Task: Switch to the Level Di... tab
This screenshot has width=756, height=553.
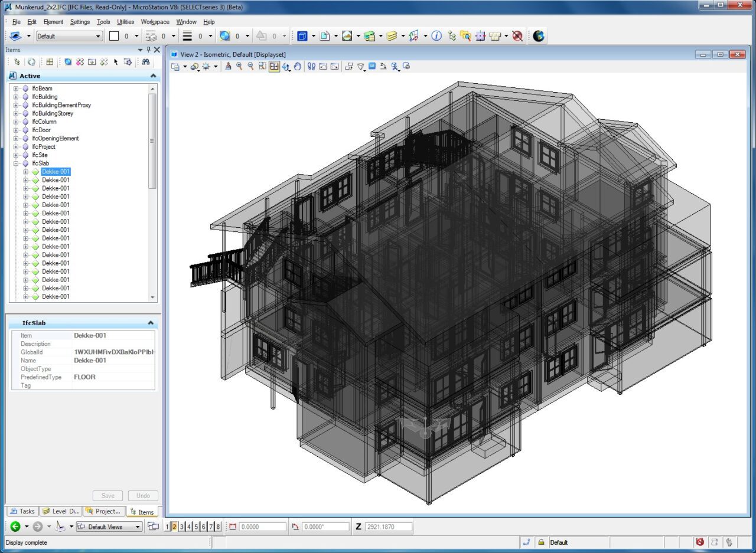Action: point(60,511)
